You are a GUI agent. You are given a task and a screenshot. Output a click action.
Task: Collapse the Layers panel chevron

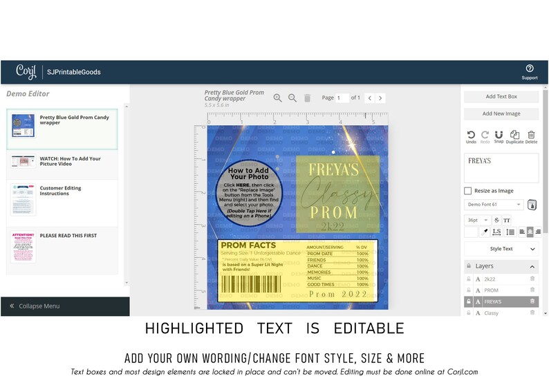[x=532, y=267]
